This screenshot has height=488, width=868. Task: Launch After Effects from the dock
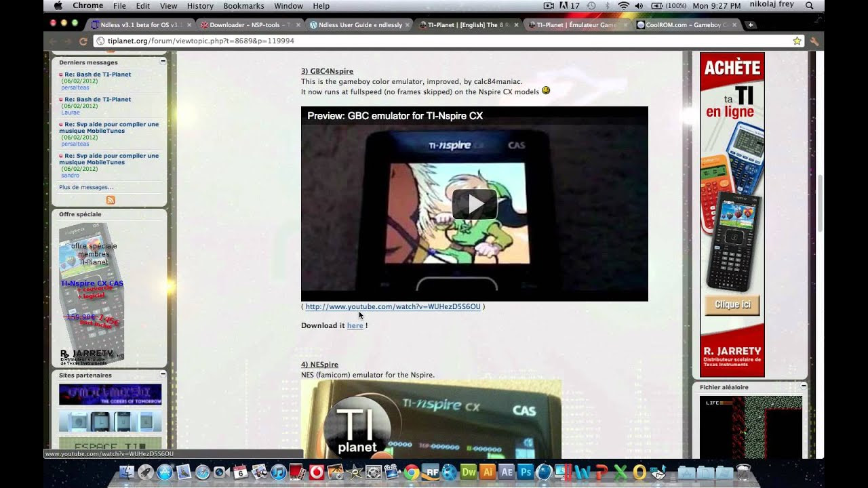(x=507, y=472)
